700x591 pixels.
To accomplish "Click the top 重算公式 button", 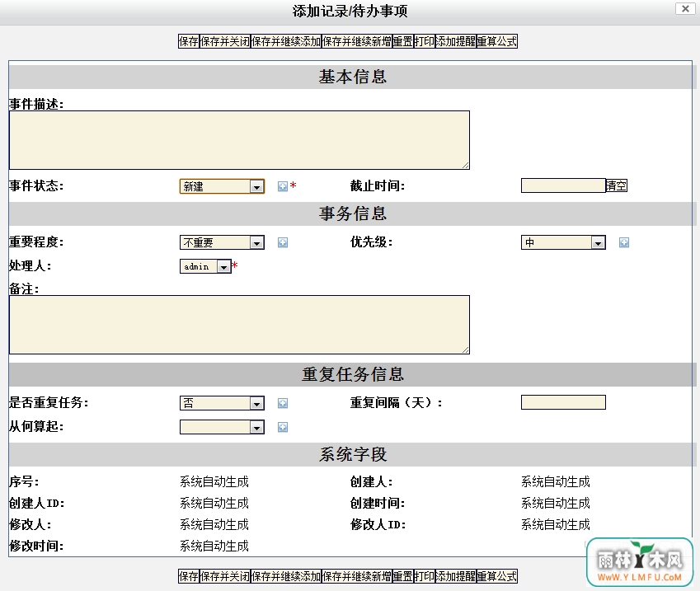I will point(497,41).
